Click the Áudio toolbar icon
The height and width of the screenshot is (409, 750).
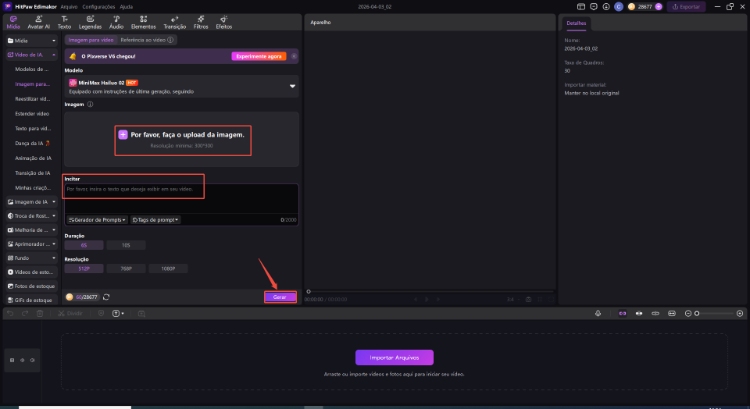[116, 20]
